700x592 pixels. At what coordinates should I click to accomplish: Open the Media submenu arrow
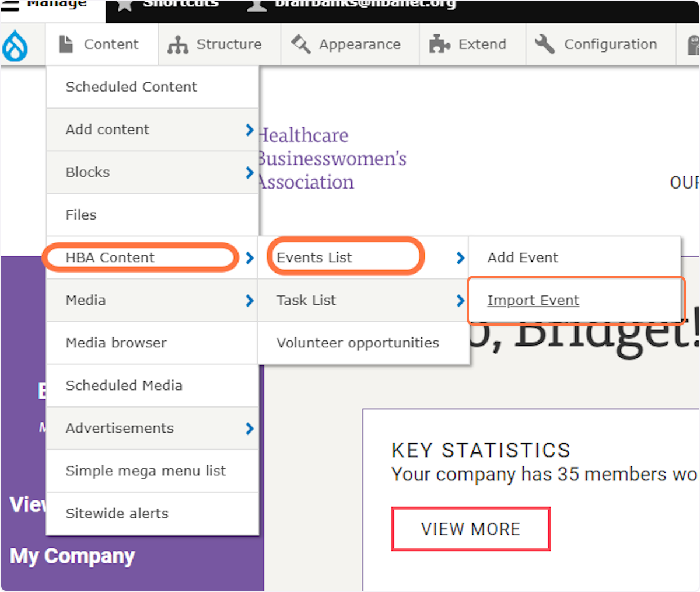pyautogui.click(x=249, y=300)
